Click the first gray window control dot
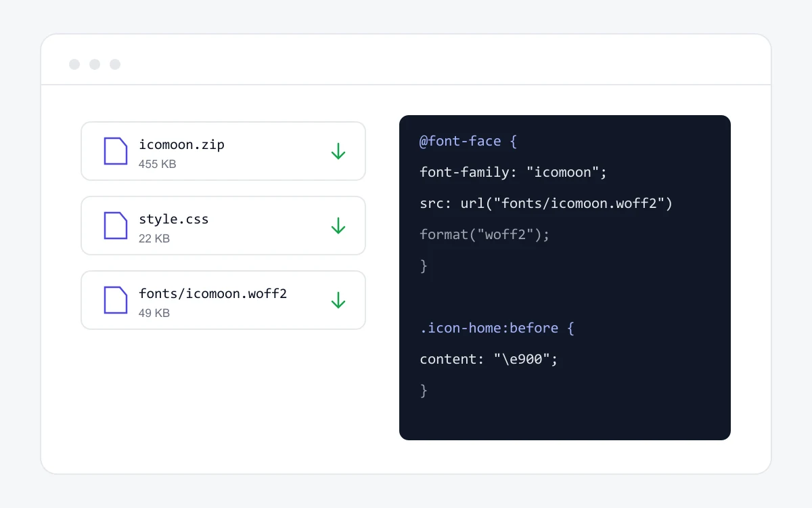 tap(74, 64)
